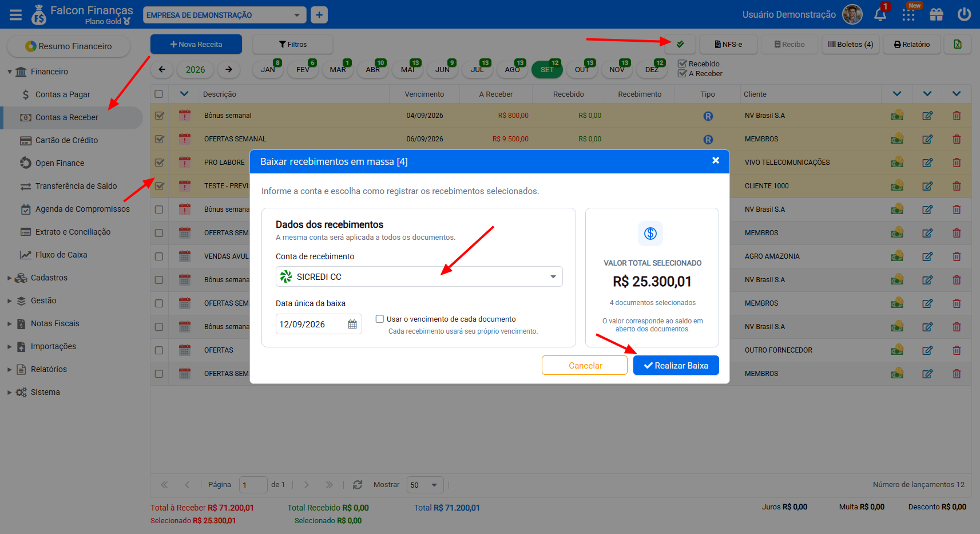Click the green mass-settle checkmark icon

click(680, 44)
